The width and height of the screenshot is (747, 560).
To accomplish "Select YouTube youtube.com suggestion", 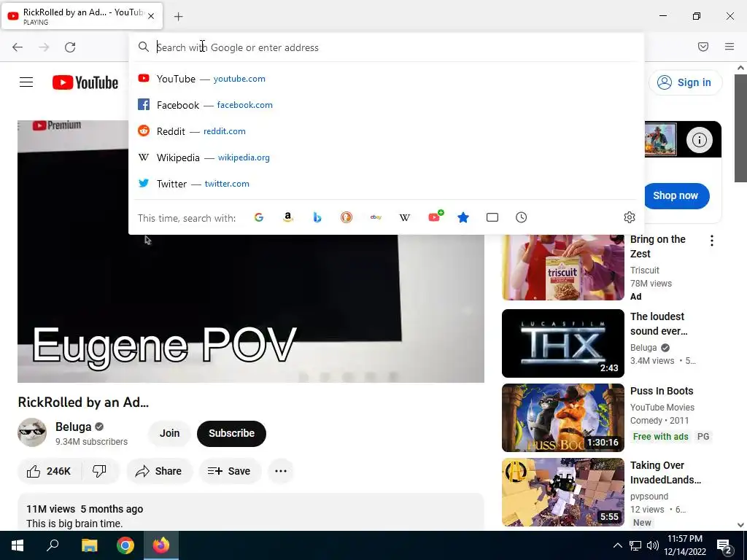I will pyautogui.click(x=386, y=79).
